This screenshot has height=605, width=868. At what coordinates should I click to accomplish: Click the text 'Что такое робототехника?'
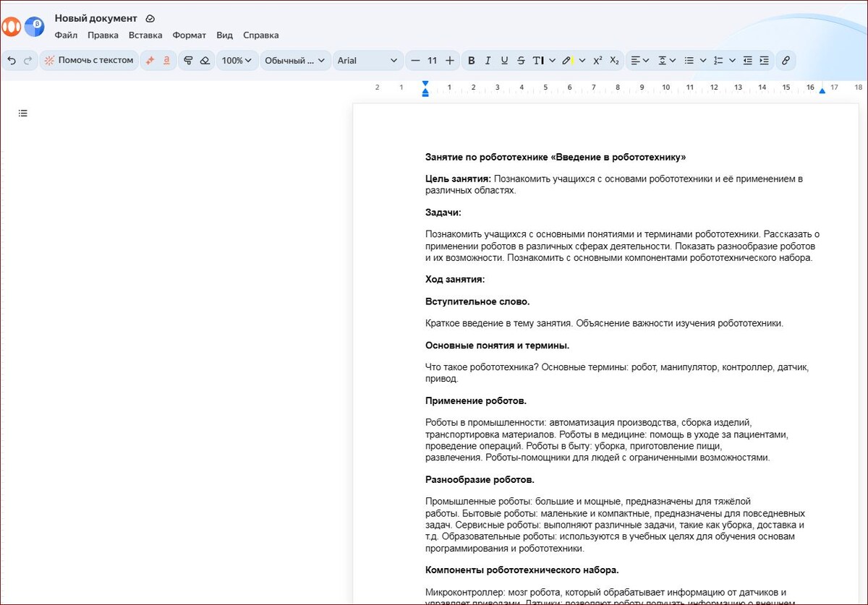pyautogui.click(x=482, y=367)
